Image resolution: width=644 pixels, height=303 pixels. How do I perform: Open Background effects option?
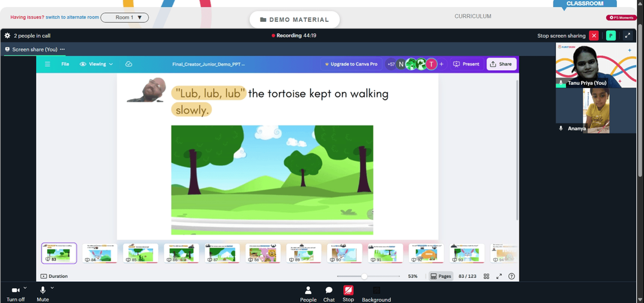tap(376, 294)
